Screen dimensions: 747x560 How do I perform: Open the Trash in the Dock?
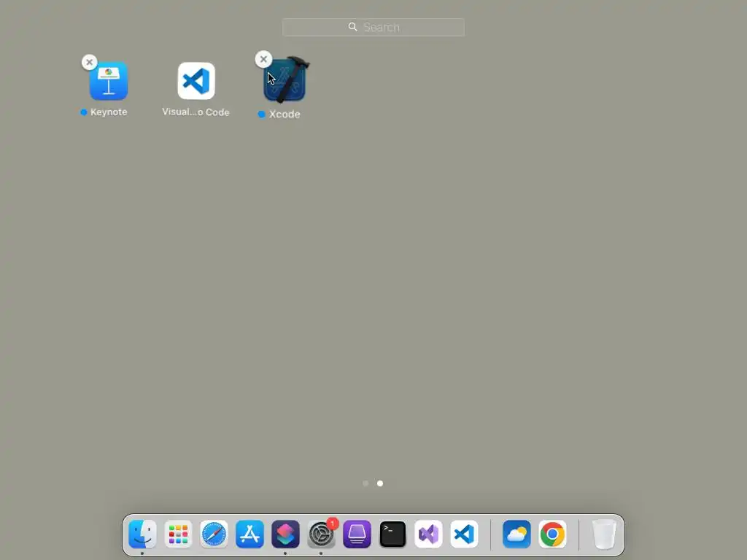point(604,534)
